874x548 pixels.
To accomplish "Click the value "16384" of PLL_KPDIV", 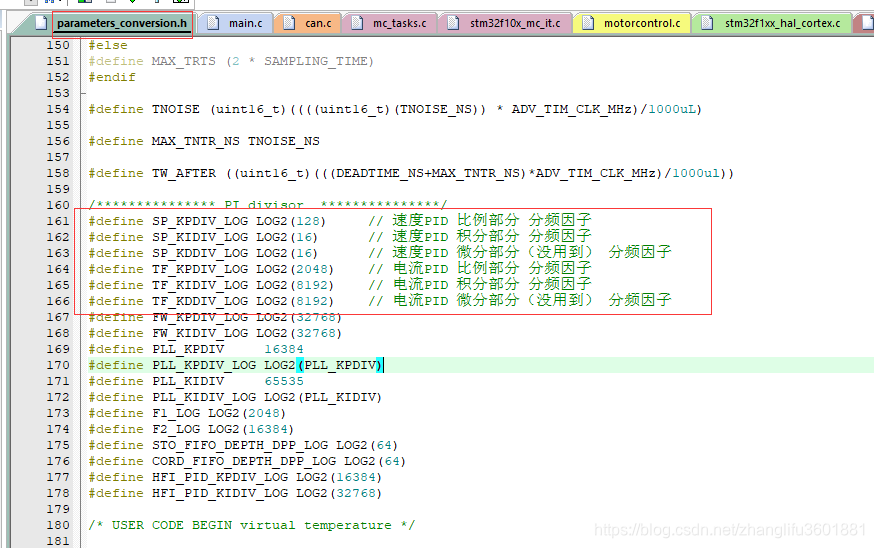I will point(284,349).
